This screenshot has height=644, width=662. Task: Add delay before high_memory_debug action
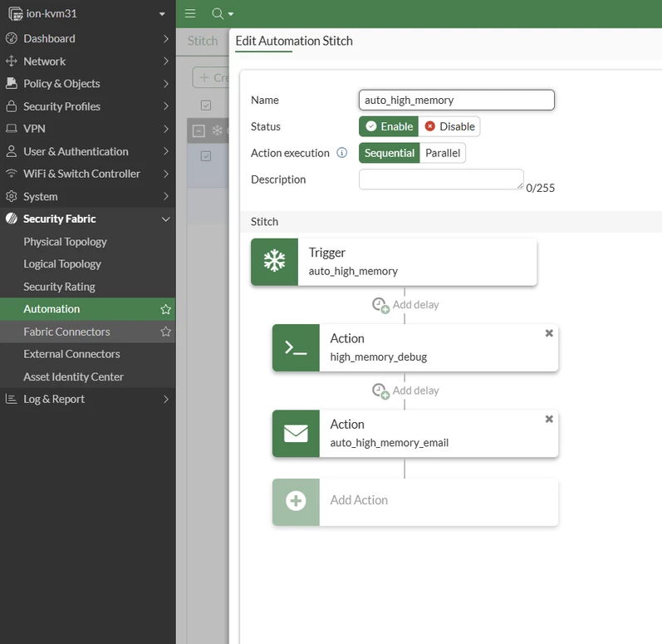405,305
